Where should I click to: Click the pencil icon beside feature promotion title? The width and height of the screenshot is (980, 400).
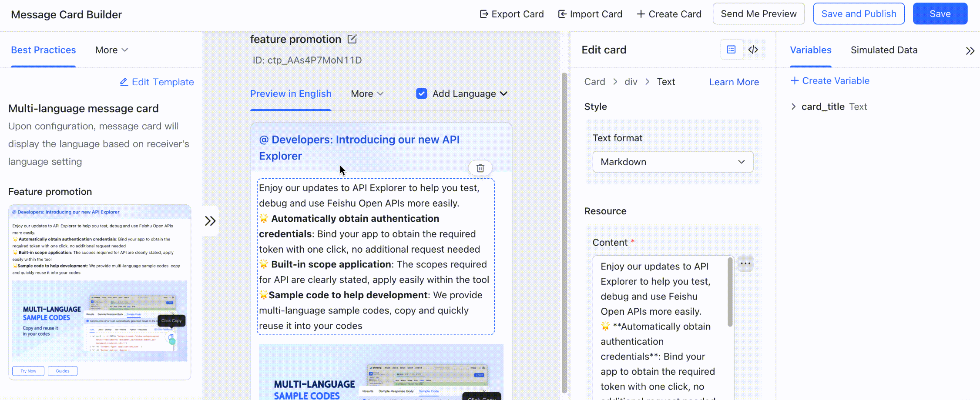(352, 39)
